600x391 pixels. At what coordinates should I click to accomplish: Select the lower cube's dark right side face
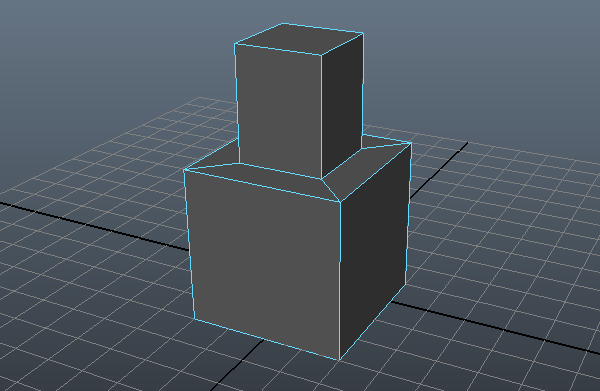pos(374,249)
